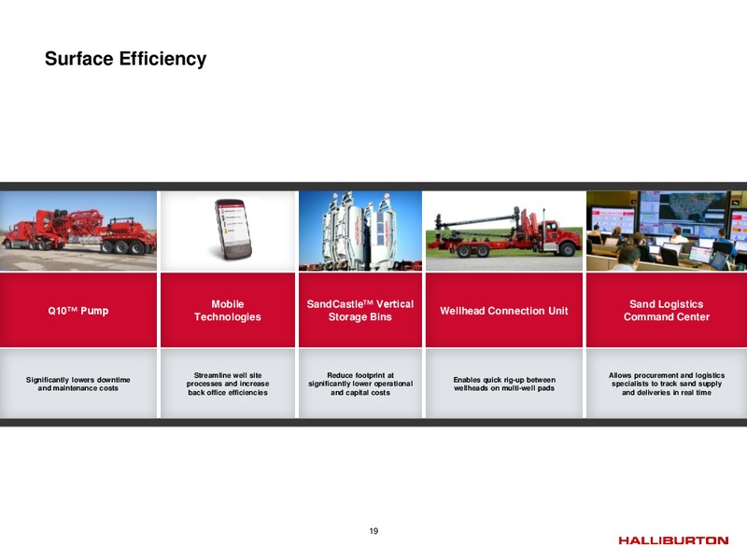Click the Surface Efficiency slide title

tap(125, 59)
